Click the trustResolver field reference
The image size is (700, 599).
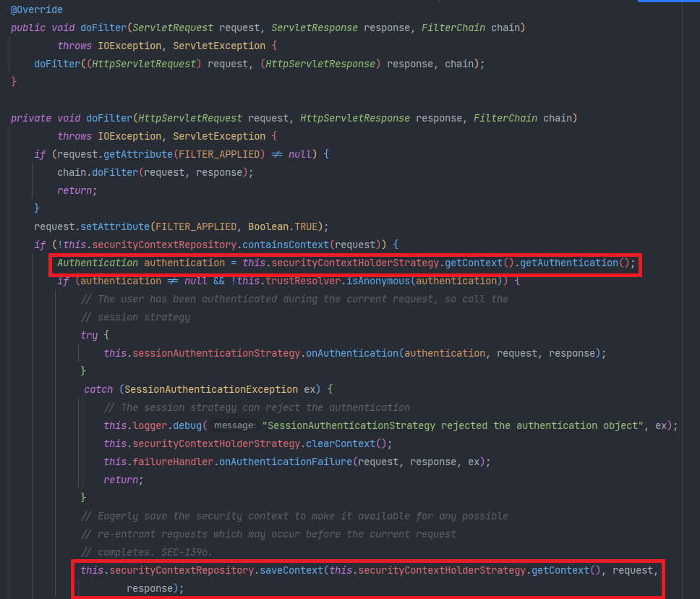(303, 281)
